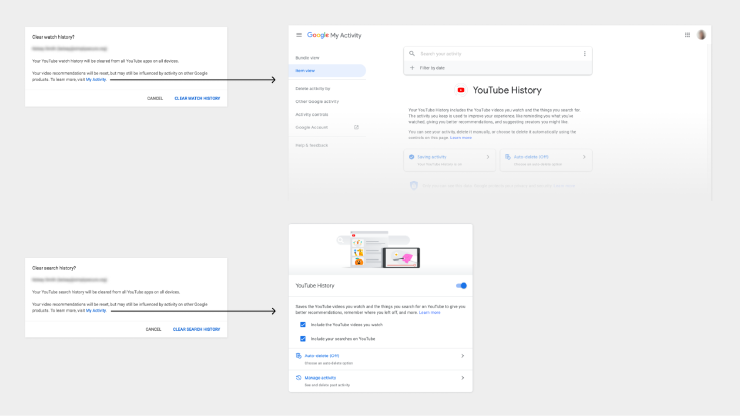Expand Auto-delete card chevron in My Activity
Viewport: 740px width, 416px height.
(584, 157)
